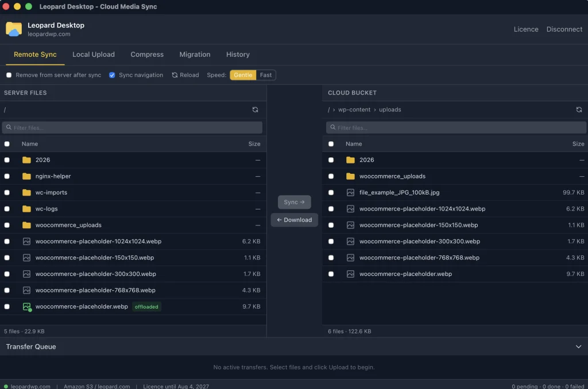Uncheck Sync navigation
588x389 pixels.
click(x=112, y=75)
